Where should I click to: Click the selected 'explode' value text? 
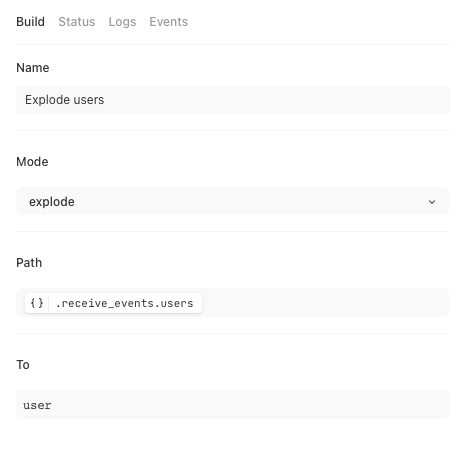pyautogui.click(x=52, y=202)
